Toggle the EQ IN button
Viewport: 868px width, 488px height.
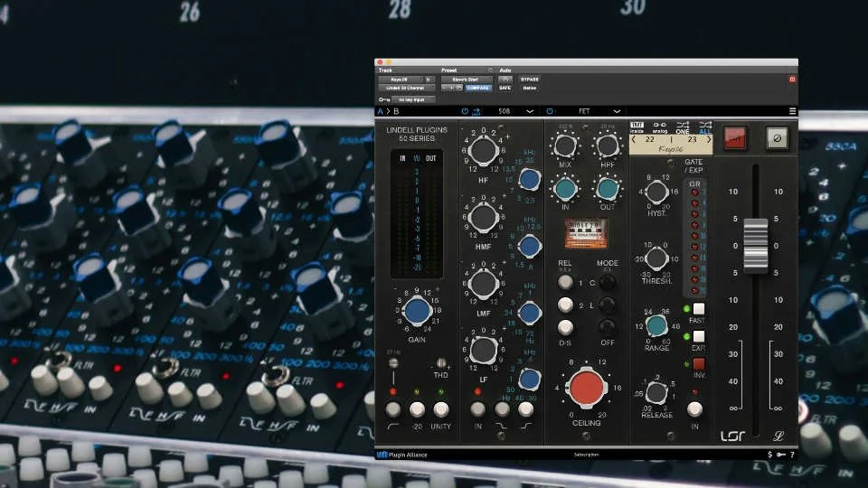click(477, 409)
